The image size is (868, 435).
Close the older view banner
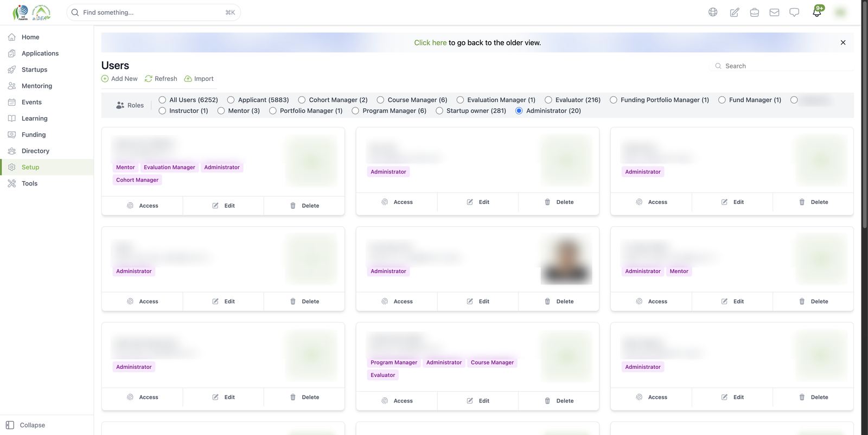(x=843, y=42)
